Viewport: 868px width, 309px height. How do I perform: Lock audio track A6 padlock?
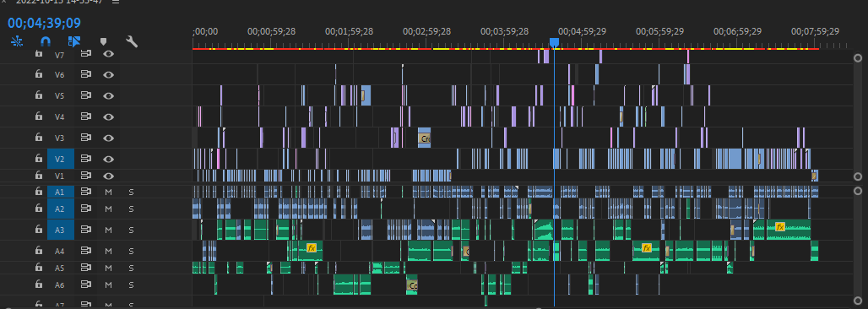coord(39,284)
